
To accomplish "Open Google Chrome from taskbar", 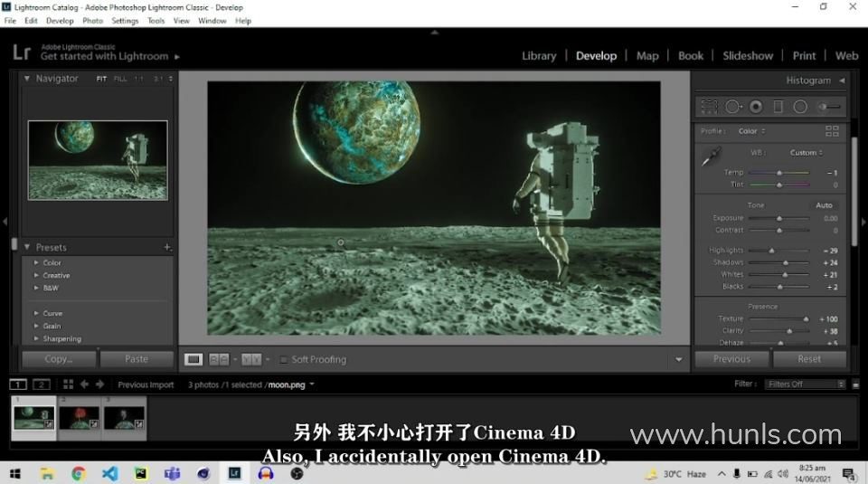I will pyautogui.click(x=79, y=473).
